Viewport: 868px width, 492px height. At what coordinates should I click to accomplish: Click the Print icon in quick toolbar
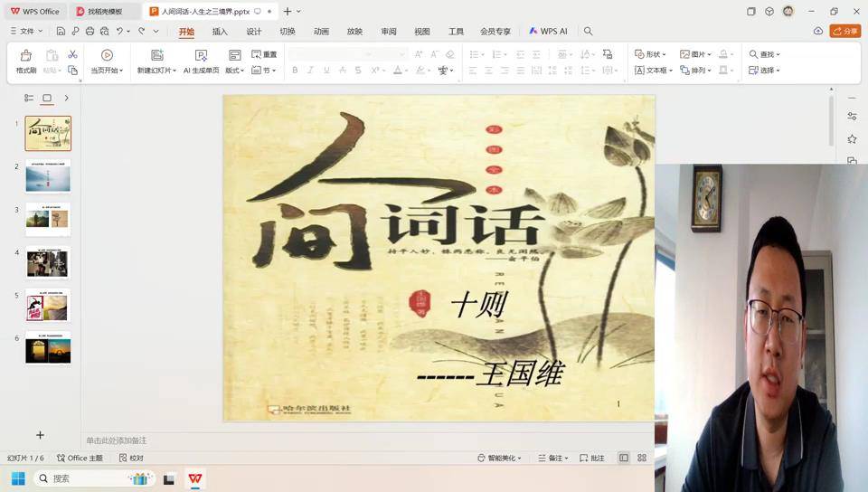point(90,31)
